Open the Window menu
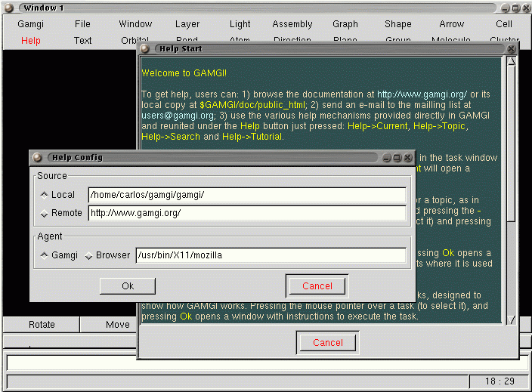The width and height of the screenshot is (532, 392). pyautogui.click(x=135, y=24)
